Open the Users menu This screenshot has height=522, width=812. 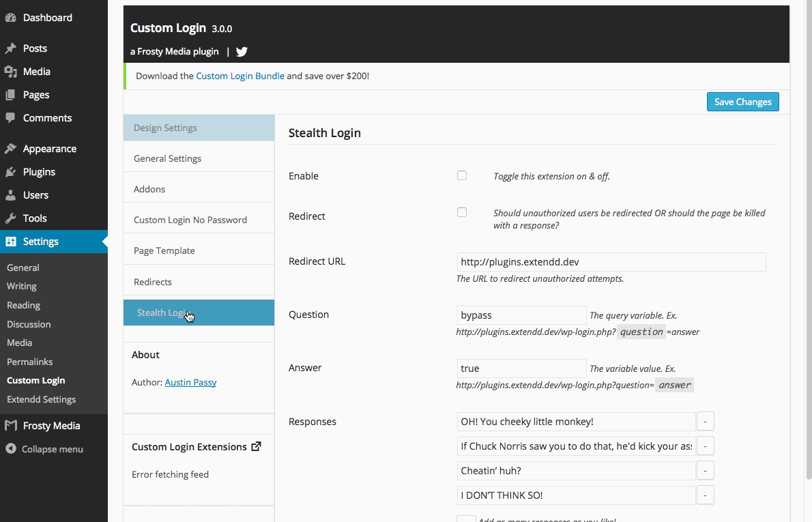pyautogui.click(x=54, y=195)
